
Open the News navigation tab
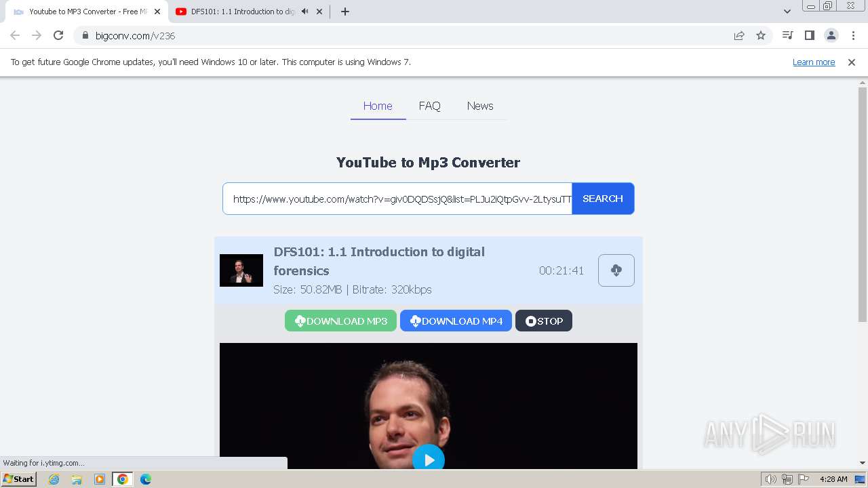(480, 106)
